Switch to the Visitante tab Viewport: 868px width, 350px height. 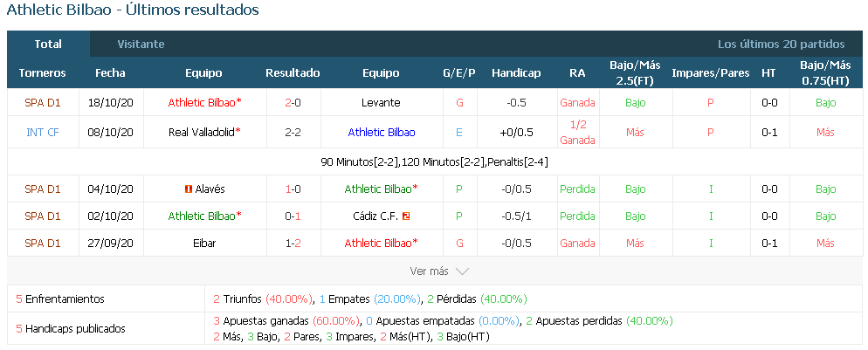[x=141, y=45]
